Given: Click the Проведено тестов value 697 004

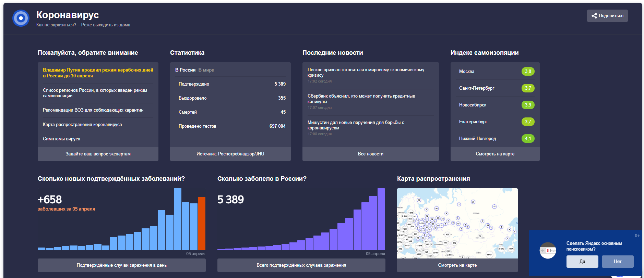Looking at the screenshot, I should [x=277, y=126].
